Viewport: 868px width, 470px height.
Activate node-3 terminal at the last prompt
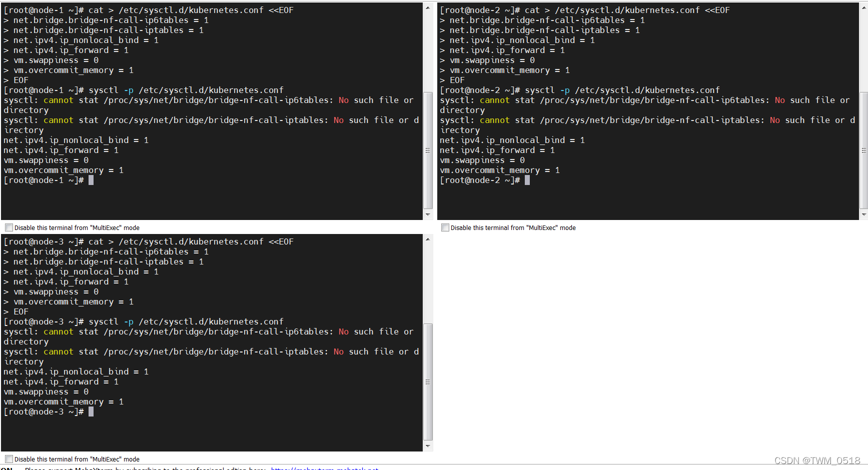pyautogui.click(x=91, y=412)
